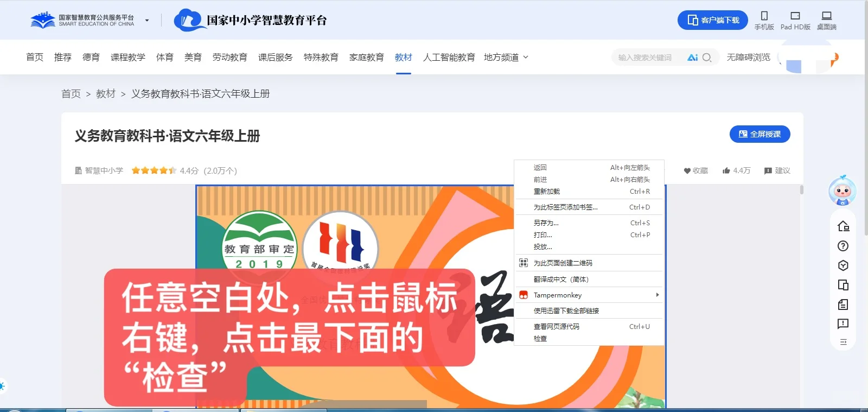Click 首页 in the breadcrumb
This screenshot has height=412, width=868.
71,94
